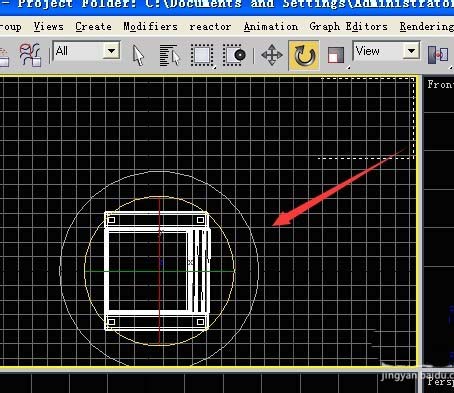Screen dimensions: 454x393
Task: Click the selected box object in viewport
Action: pos(157,271)
